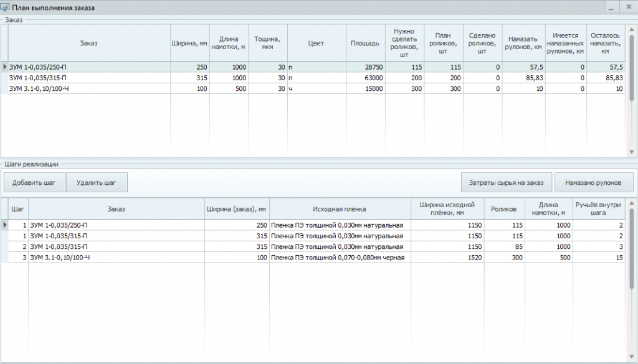638x364 pixels.
Task: Click the application icon in the title bar
Action: [6, 7]
